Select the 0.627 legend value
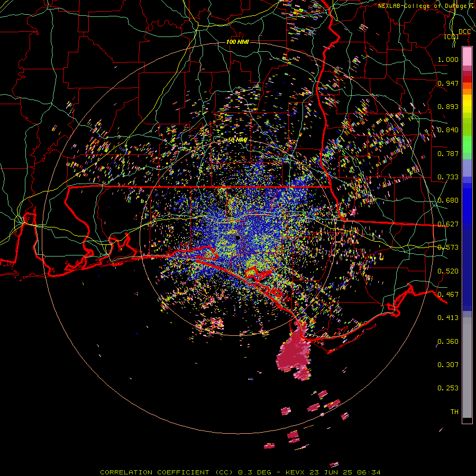Screen dimensions: 476x476 pos(448,224)
